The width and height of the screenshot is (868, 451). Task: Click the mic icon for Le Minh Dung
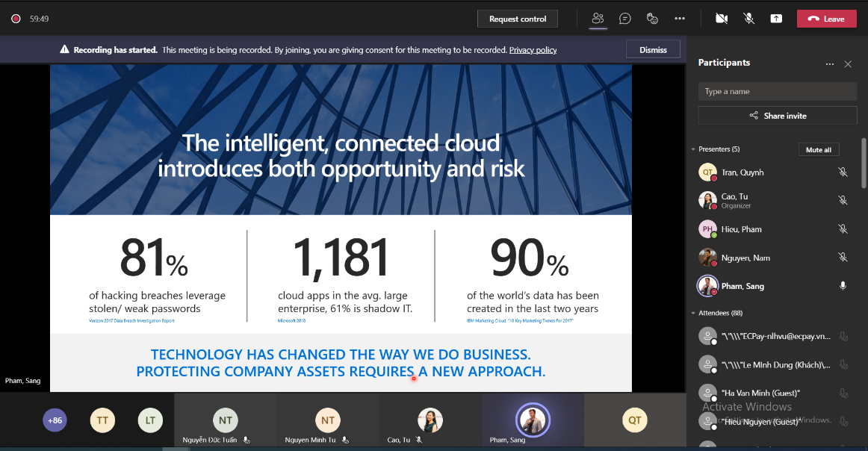(x=843, y=364)
